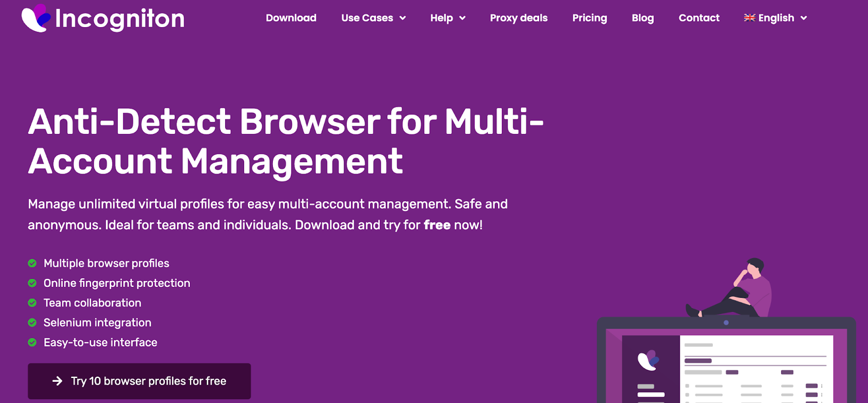This screenshot has width=868, height=403.
Task: Click the bold word free in description
Action: pyautogui.click(x=437, y=225)
